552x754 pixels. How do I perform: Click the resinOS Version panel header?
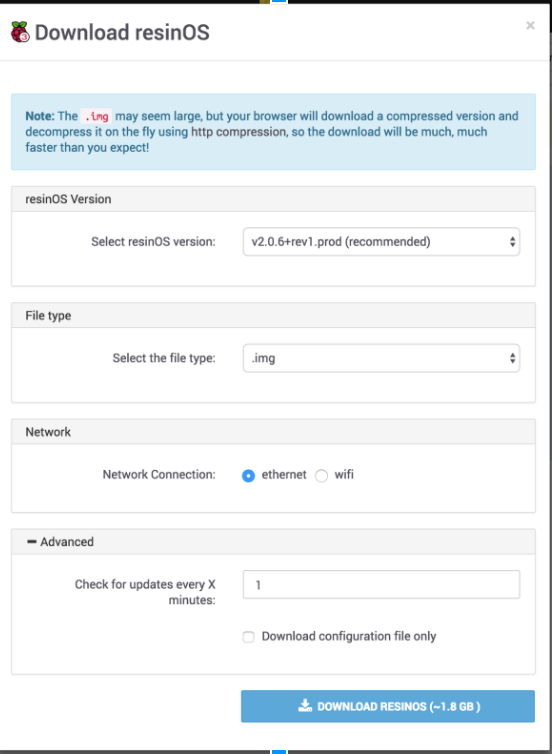tap(273, 199)
